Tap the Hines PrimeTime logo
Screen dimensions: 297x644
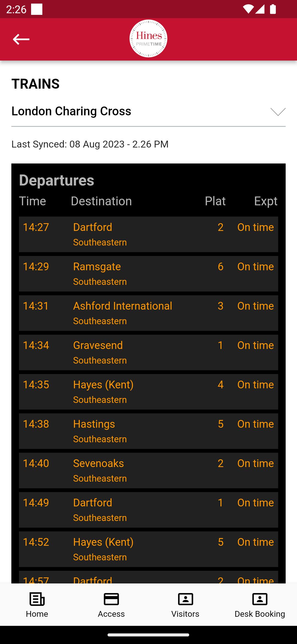pos(148,39)
